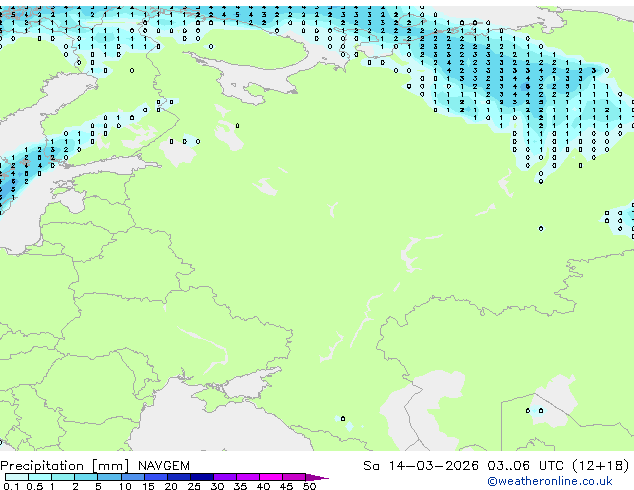Screen dimensions: 634x490
Task: Select legend color swatch between 40 and 45
Action: click(271, 477)
